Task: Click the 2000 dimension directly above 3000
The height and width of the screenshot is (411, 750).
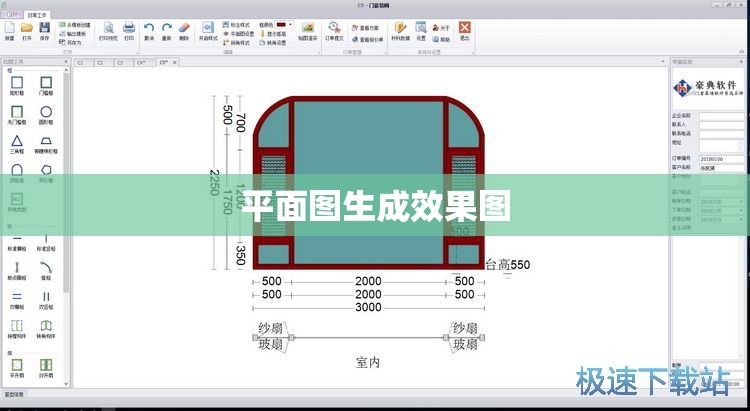Action: (x=368, y=294)
